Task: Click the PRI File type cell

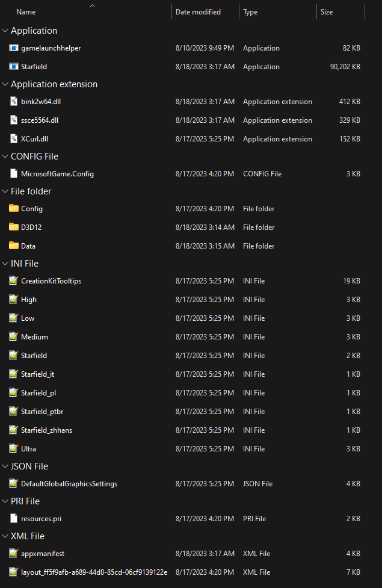Action: click(x=254, y=519)
